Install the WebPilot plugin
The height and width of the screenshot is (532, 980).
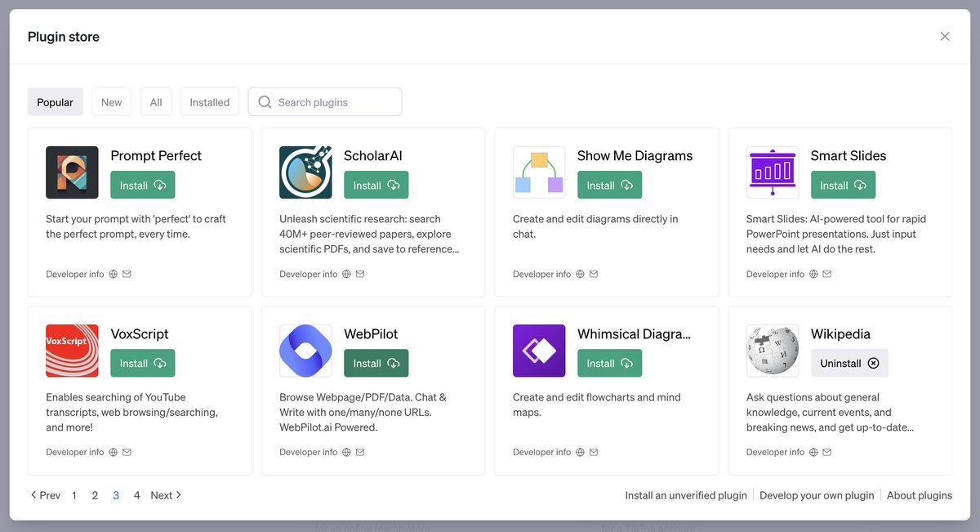tap(376, 364)
